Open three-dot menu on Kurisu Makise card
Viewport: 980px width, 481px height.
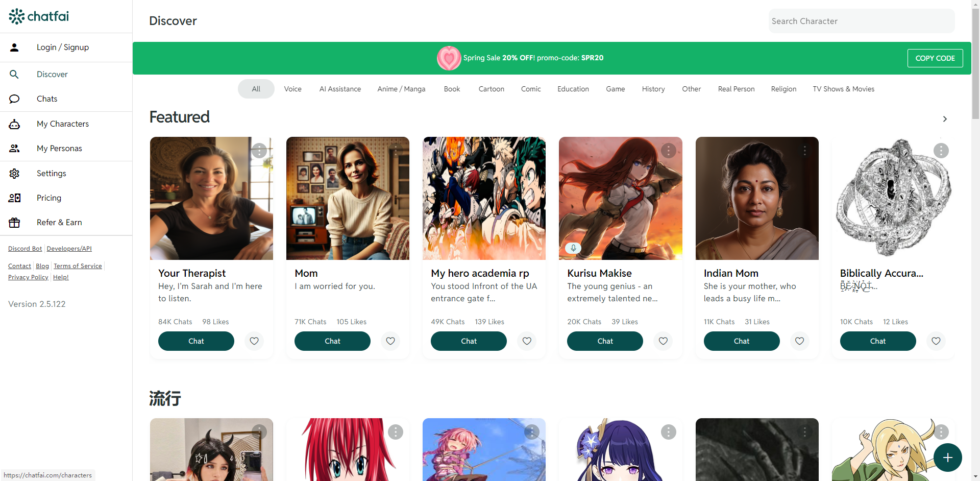[669, 151]
